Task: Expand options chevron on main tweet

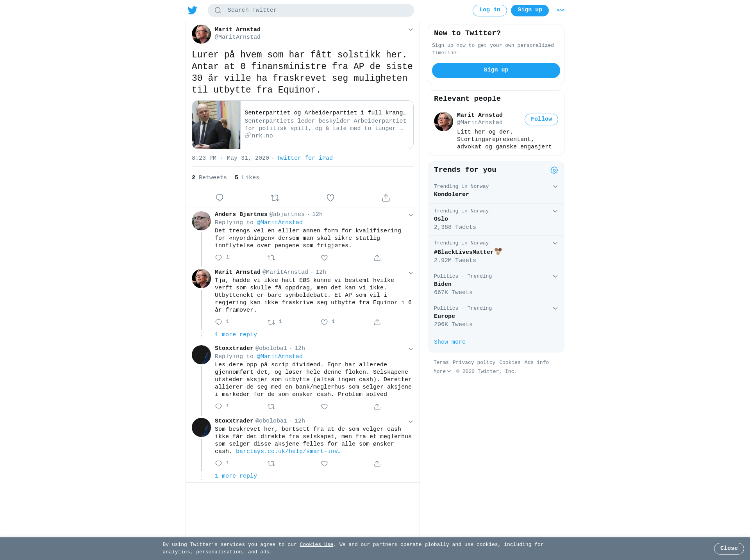Action: (411, 30)
